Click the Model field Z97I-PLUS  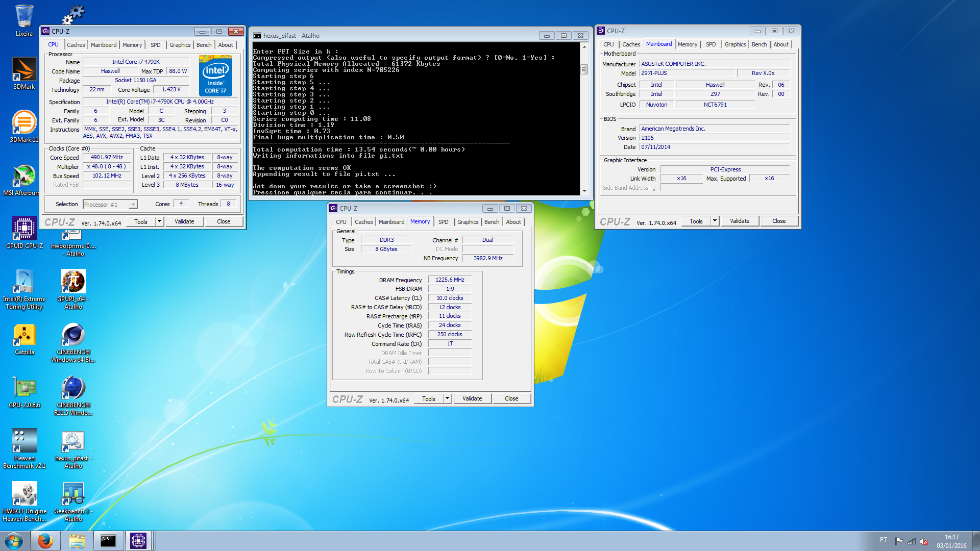tap(687, 73)
